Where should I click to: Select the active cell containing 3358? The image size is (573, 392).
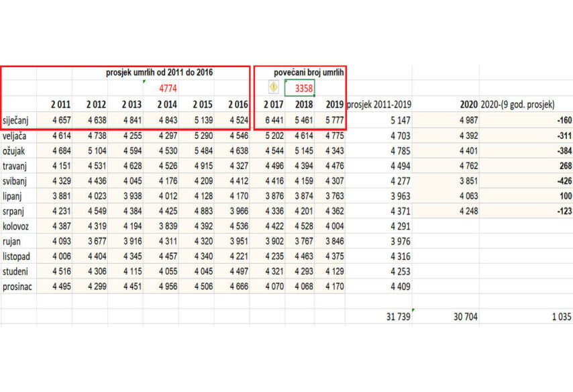(300, 88)
